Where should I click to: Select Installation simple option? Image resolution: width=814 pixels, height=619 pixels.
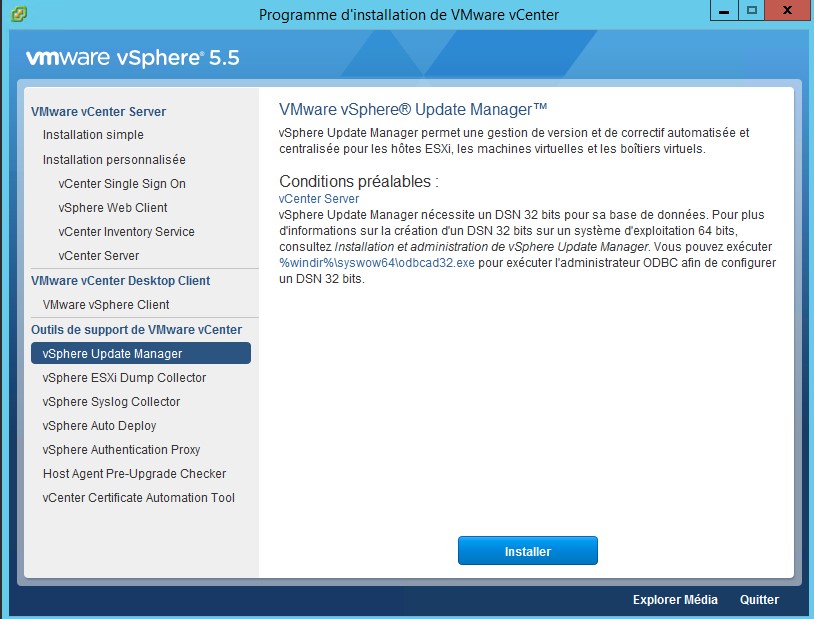[x=93, y=135]
